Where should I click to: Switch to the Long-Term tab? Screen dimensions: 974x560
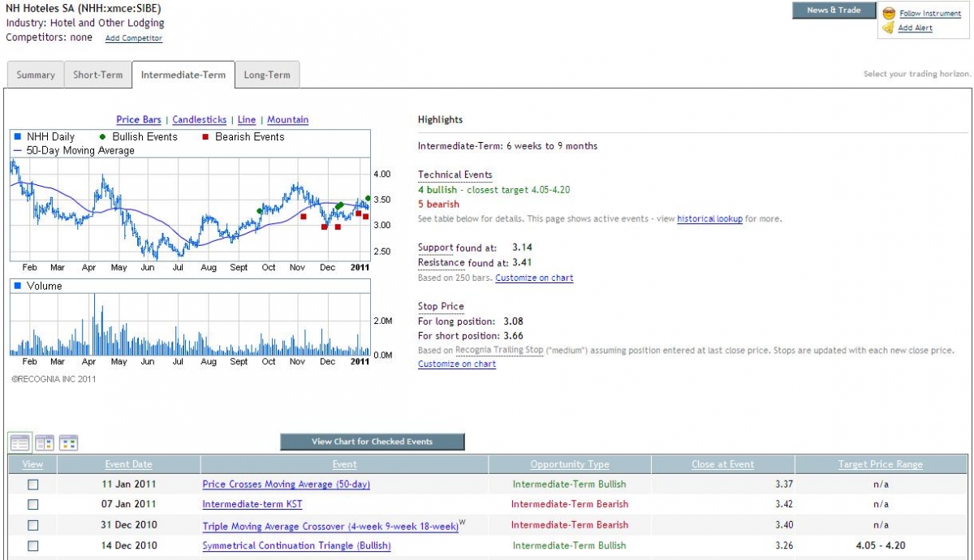(x=268, y=74)
